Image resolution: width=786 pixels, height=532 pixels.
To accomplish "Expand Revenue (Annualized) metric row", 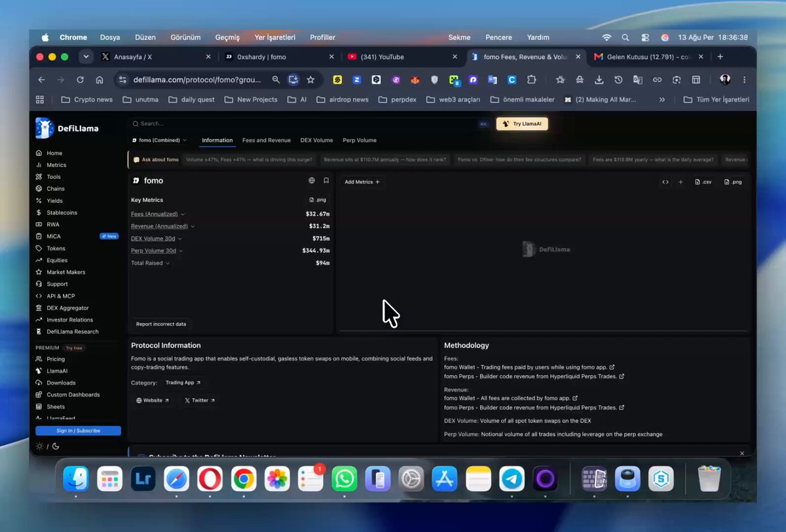I will [163, 226].
